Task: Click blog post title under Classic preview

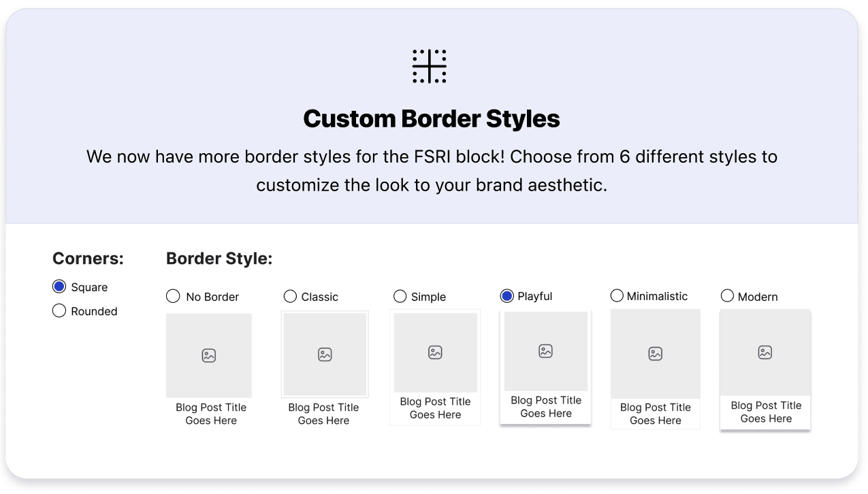Action: [x=323, y=414]
